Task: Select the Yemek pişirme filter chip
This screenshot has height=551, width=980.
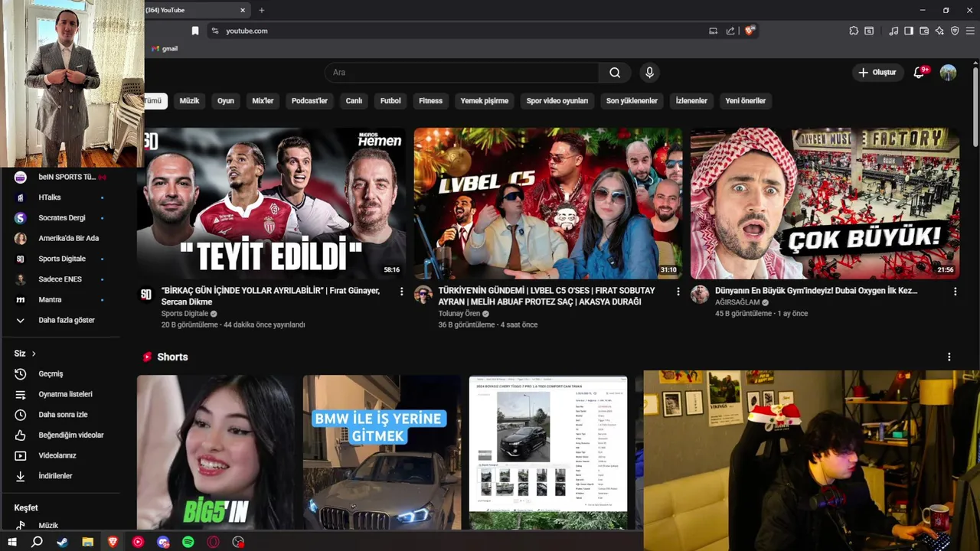Action: (484, 100)
